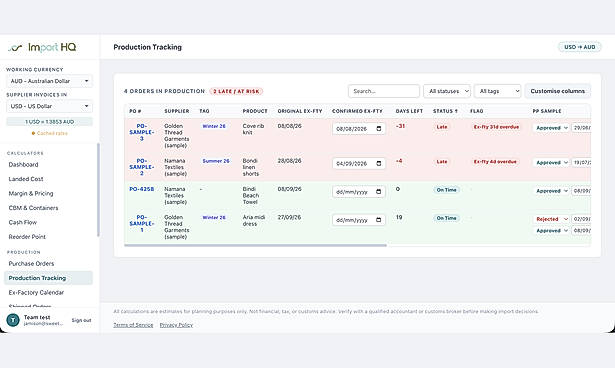
Task: Open the Cash Flow page
Action: (23, 222)
